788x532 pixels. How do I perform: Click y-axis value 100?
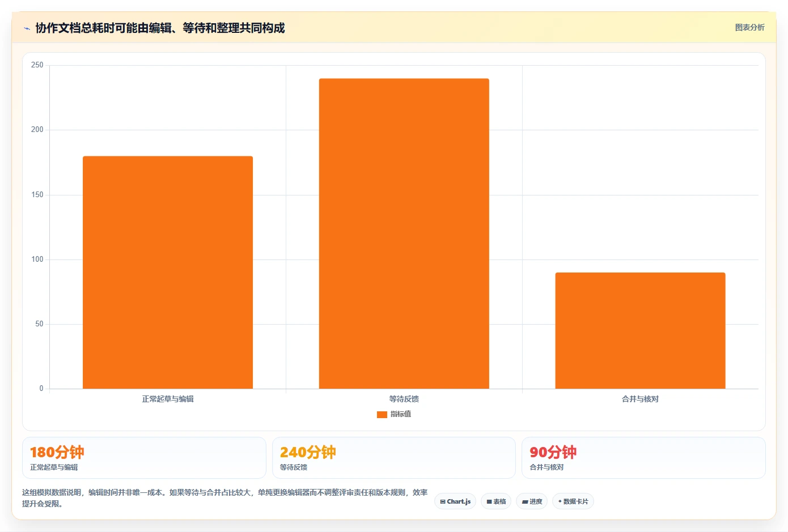pos(37,259)
